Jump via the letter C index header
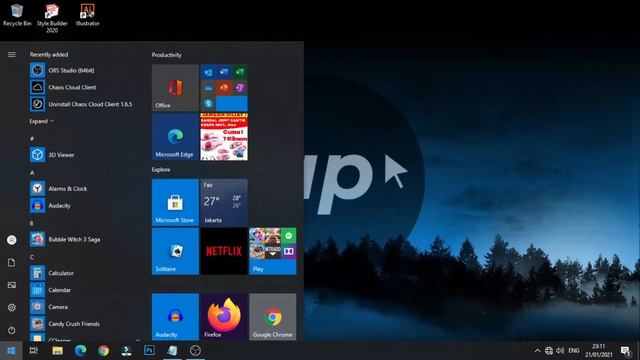This screenshot has width=640, height=360. (32, 257)
